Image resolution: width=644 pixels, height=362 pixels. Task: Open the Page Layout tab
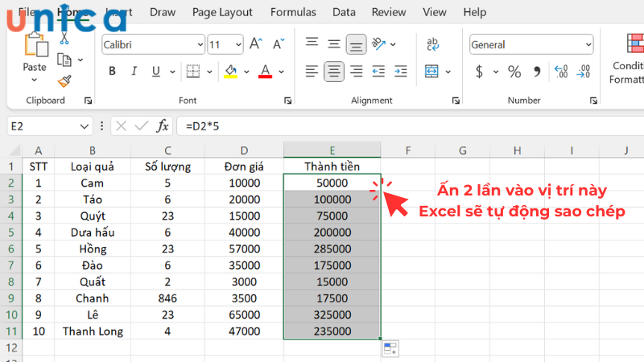point(222,12)
